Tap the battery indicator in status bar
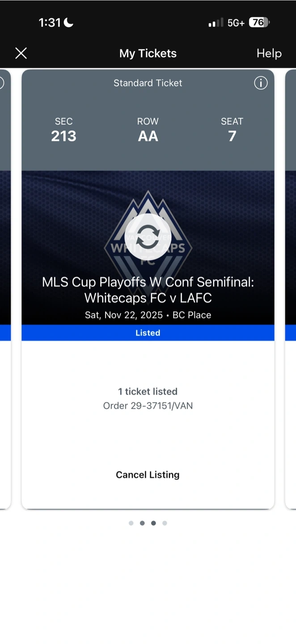 (x=259, y=22)
